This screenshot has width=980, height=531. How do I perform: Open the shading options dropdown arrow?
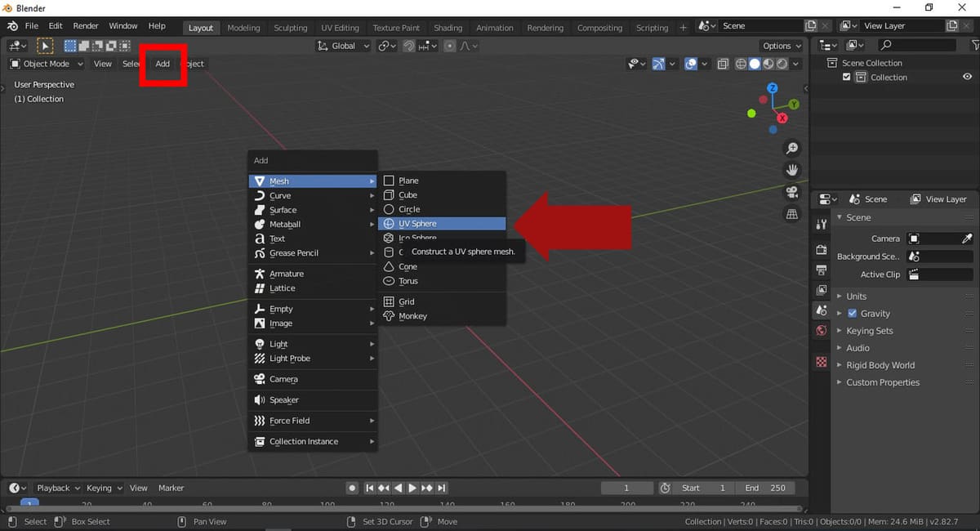click(x=795, y=64)
